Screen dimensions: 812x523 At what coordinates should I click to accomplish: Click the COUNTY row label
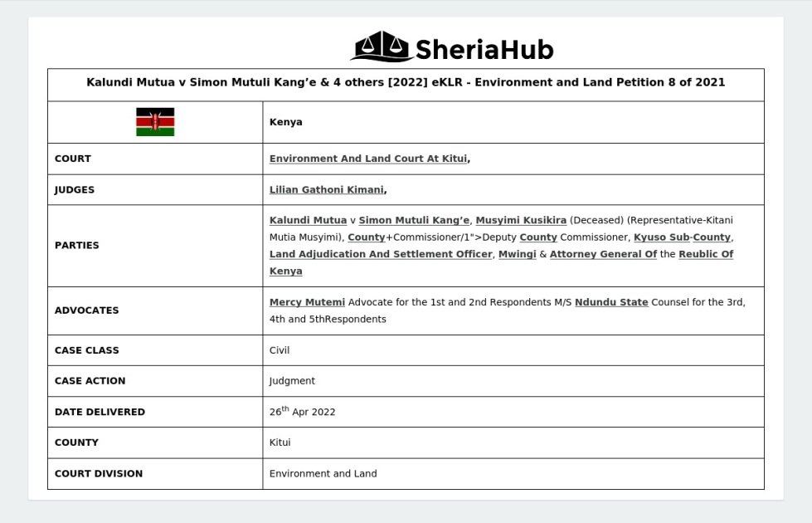click(76, 442)
